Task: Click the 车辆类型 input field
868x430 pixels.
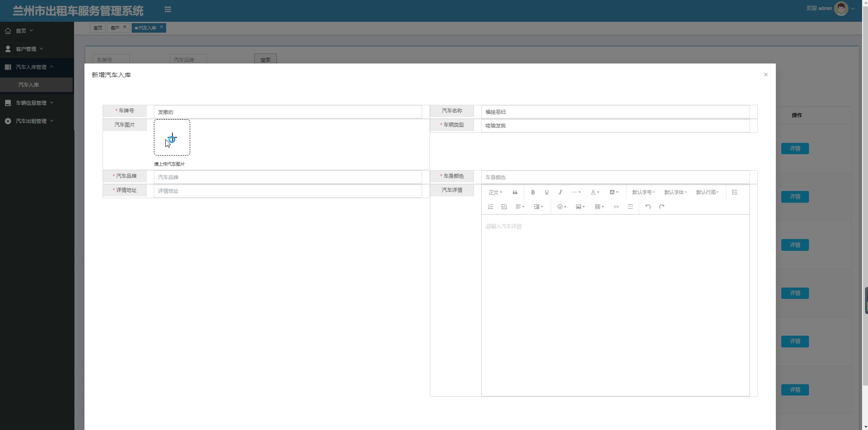Action: [x=615, y=126]
